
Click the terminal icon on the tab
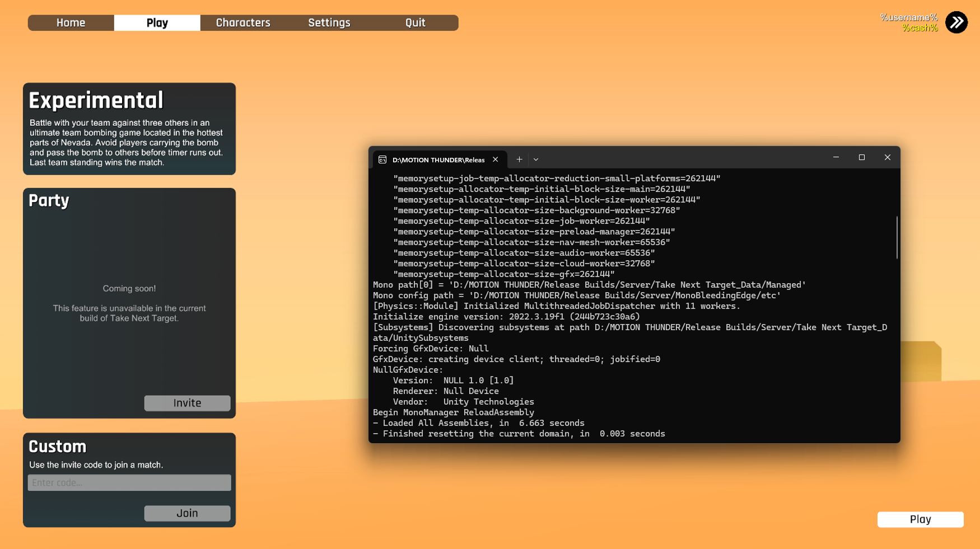(382, 159)
